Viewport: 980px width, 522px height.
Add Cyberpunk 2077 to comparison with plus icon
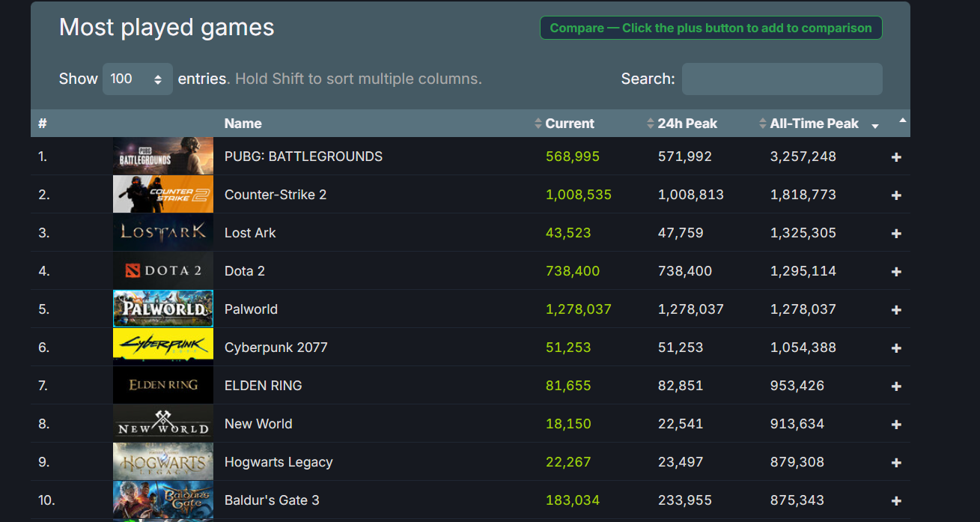[896, 348]
